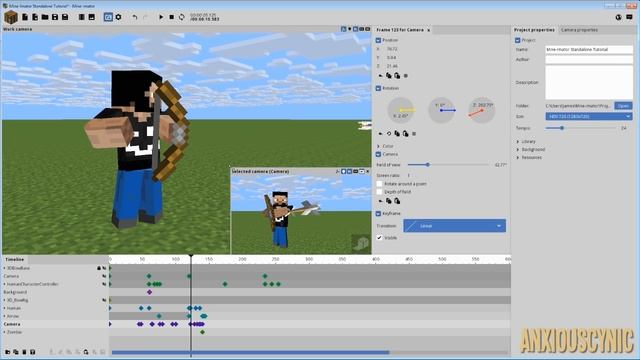Stop the animation playback
This screenshot has height=360, width=640.
click(171, 17)
